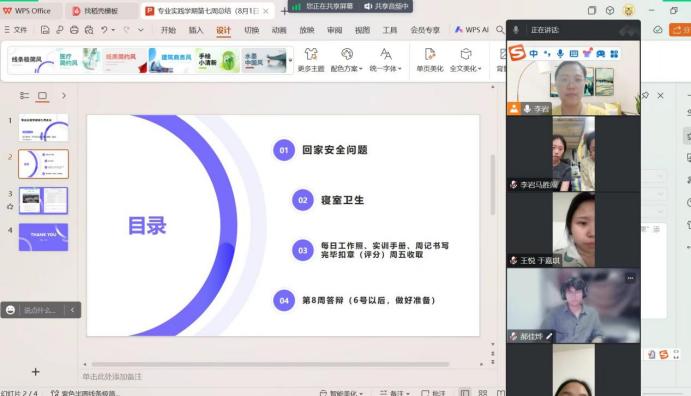Click the 04 第8周答辩 item
The image size is (691, 396).
click(x=355, y=300)
